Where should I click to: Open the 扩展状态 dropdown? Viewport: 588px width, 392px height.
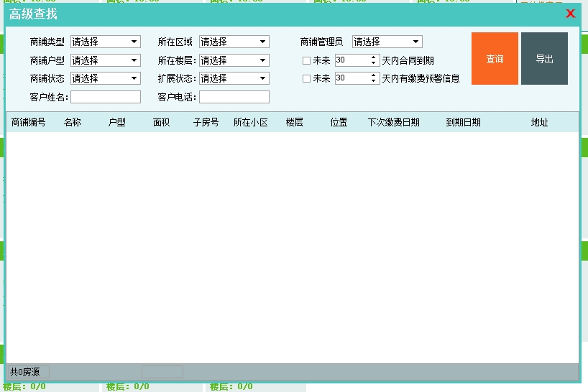(234, 78)
